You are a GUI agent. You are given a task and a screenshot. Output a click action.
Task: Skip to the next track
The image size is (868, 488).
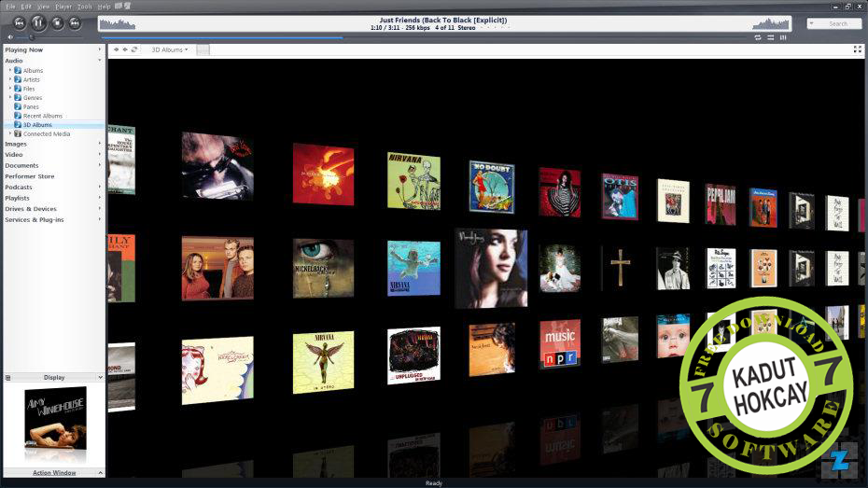coord(75,23)
